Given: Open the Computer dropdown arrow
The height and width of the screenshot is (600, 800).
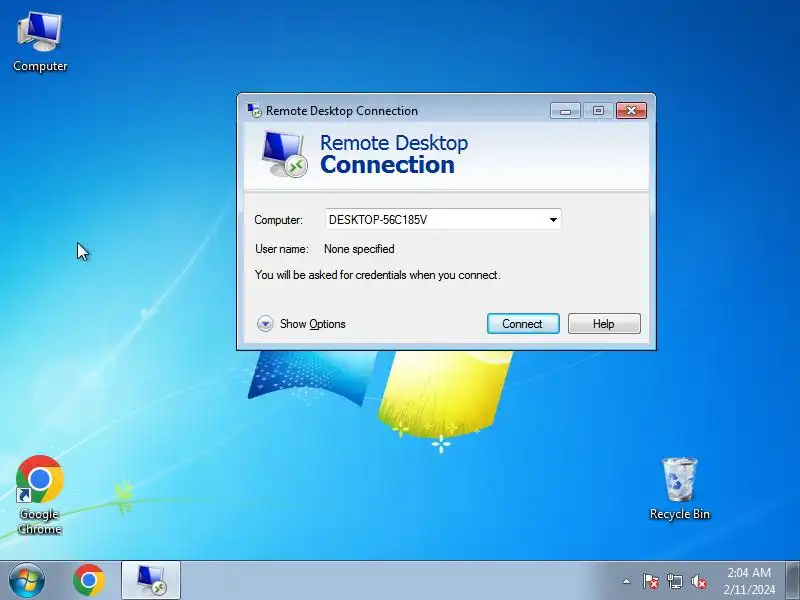Looking at the screenshot, I should (553, 220).
